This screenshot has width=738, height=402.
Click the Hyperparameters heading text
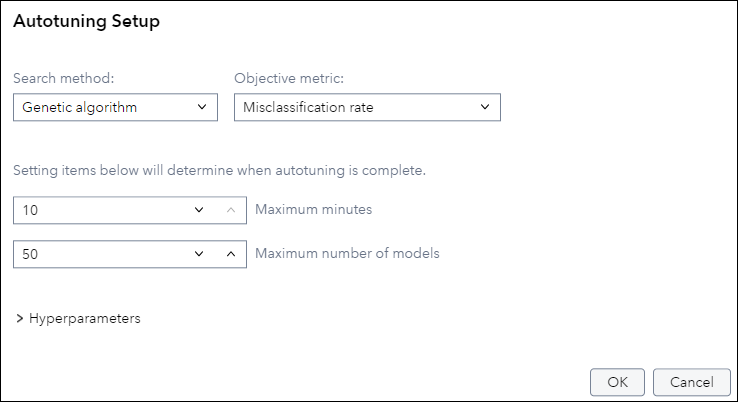pos(85,319)
